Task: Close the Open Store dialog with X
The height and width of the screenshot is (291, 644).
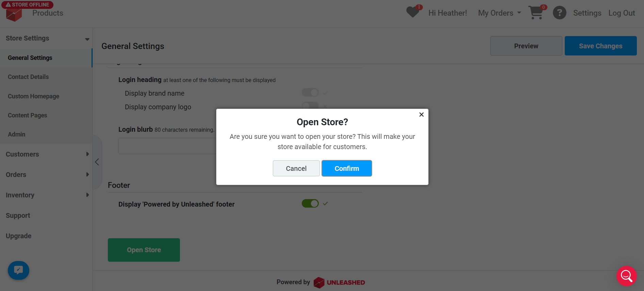Action: coord(421,115)
